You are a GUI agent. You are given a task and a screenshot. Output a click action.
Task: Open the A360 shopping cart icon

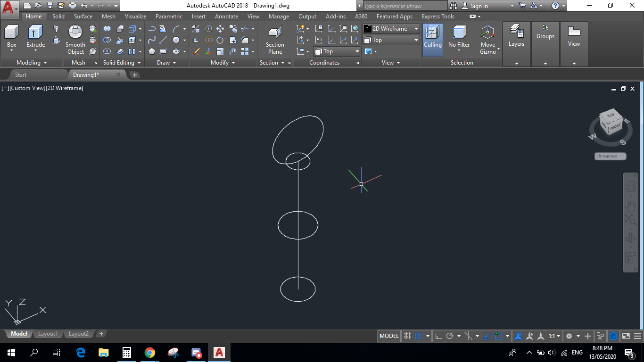(522, 6)
